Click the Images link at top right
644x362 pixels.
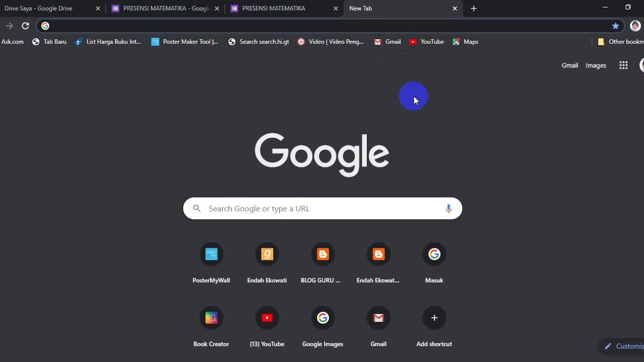point(596,65)
